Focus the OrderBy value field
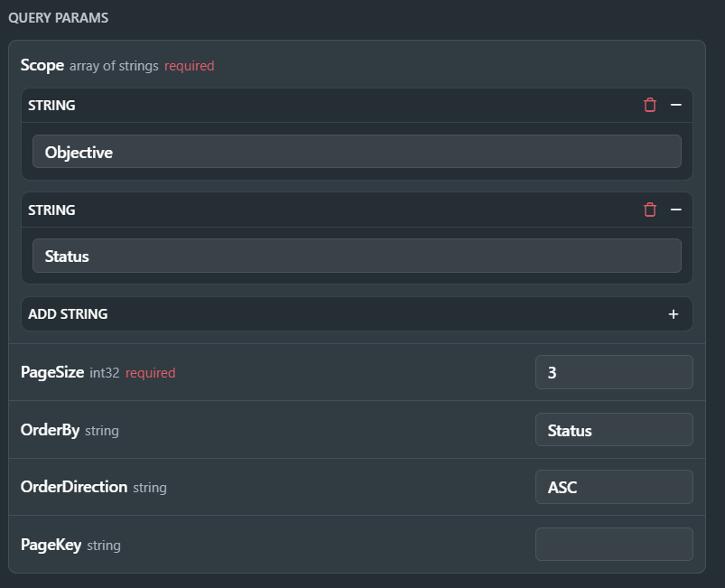This screenshot has height=588, width=725. click(x=614, y=430)
